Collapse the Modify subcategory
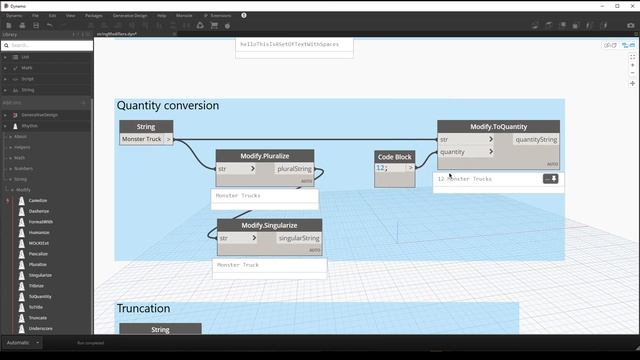The image size is (640, 360). (22, 190)
